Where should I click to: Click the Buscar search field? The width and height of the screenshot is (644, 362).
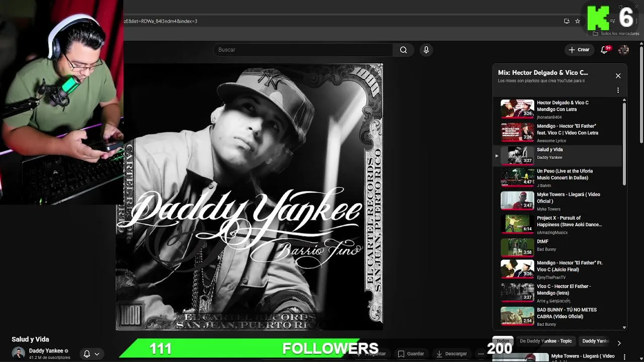[x=303, y=50]
